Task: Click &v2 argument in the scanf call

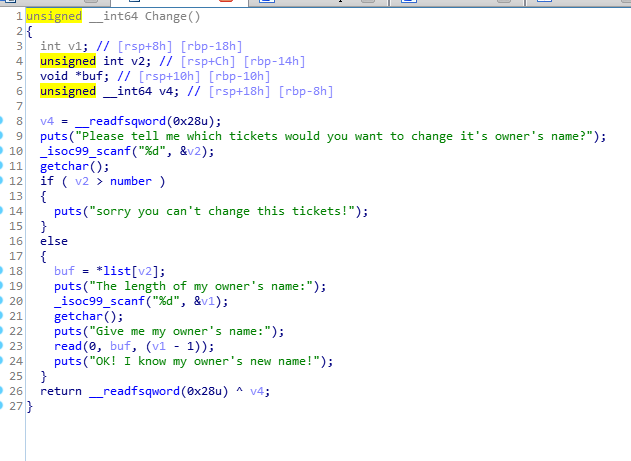Action: (190, 151)
